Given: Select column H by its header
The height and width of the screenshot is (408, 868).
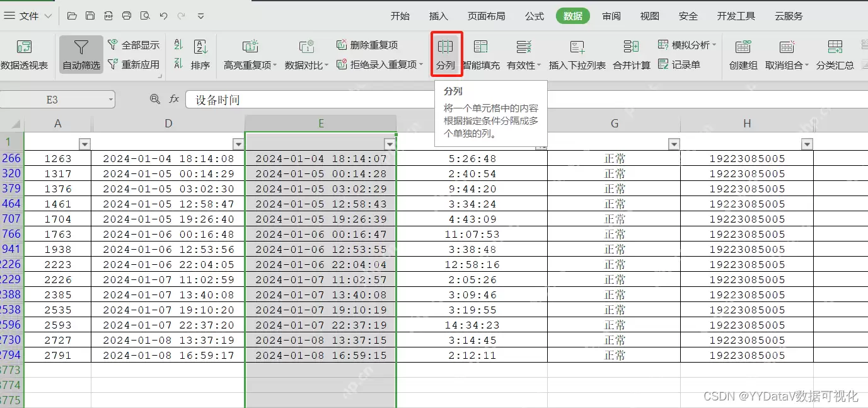Looking at the screenshot, I should [x=747, y=124].
